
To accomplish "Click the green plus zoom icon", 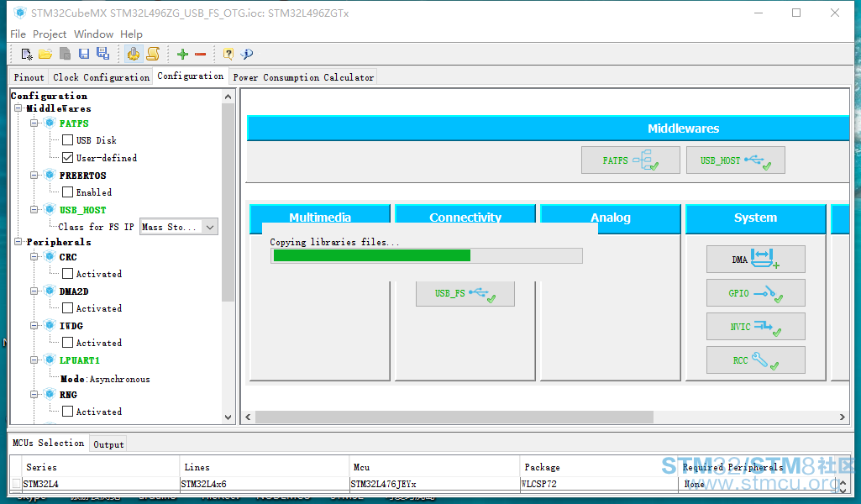I will [x=183, y=54].
